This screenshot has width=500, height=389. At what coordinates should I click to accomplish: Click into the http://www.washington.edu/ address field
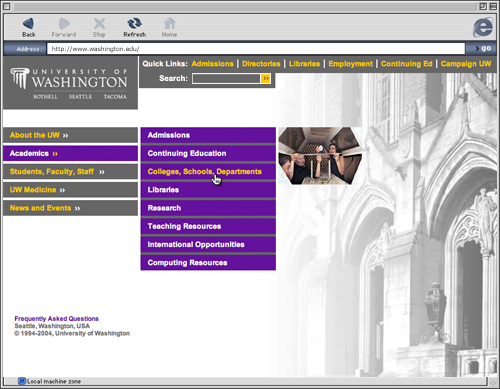point(256,49)
